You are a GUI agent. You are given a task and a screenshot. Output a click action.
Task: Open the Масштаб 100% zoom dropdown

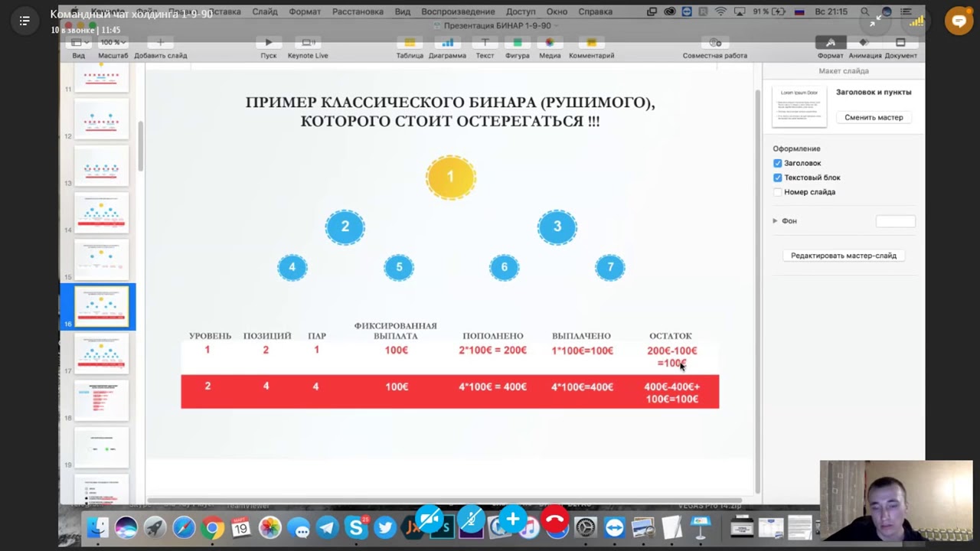pyautogui.click(x=113, y=43)
